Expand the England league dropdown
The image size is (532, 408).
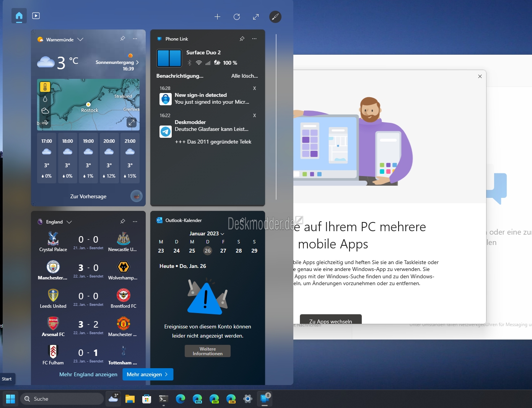tap(69, 222)
